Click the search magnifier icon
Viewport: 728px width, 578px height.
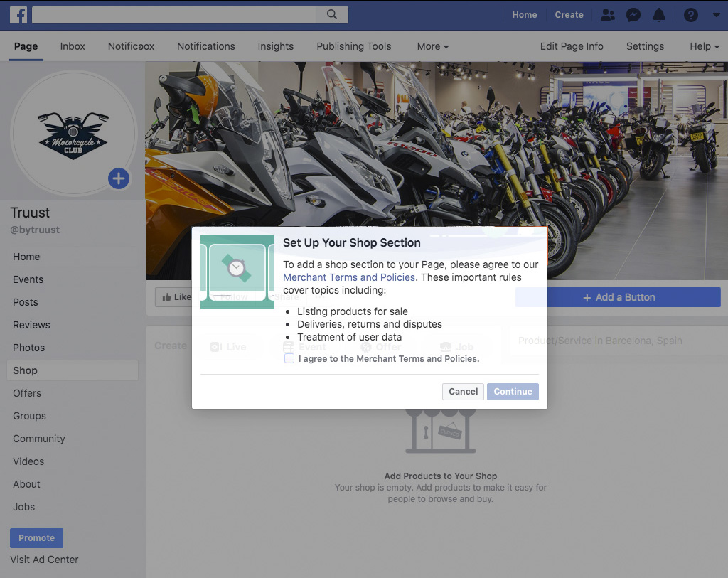coord(332,14)
